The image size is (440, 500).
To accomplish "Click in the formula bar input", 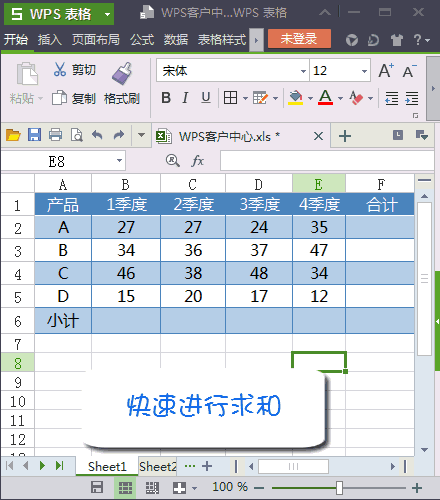I will click(327, 161).
